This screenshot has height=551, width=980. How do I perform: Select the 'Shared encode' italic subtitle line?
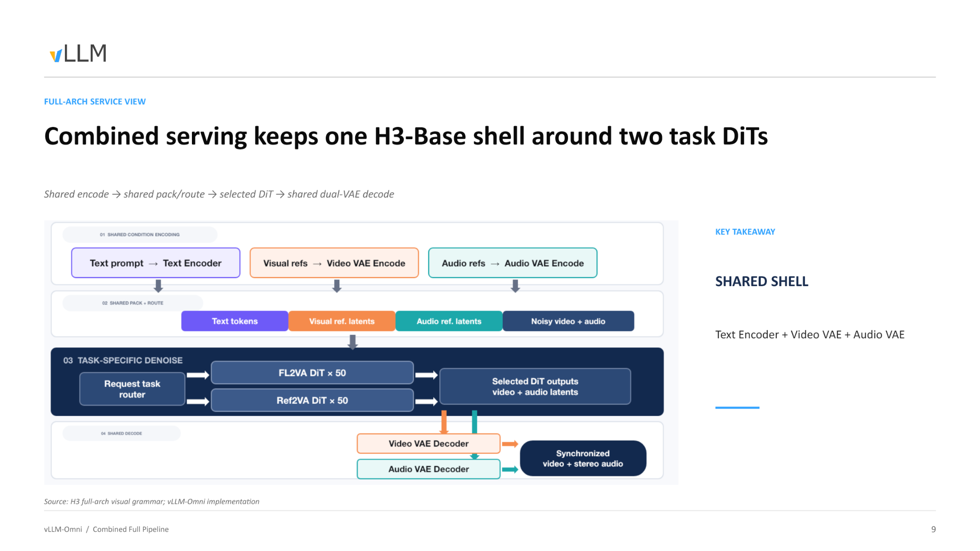pyautogui.click(x=219, y=194)
